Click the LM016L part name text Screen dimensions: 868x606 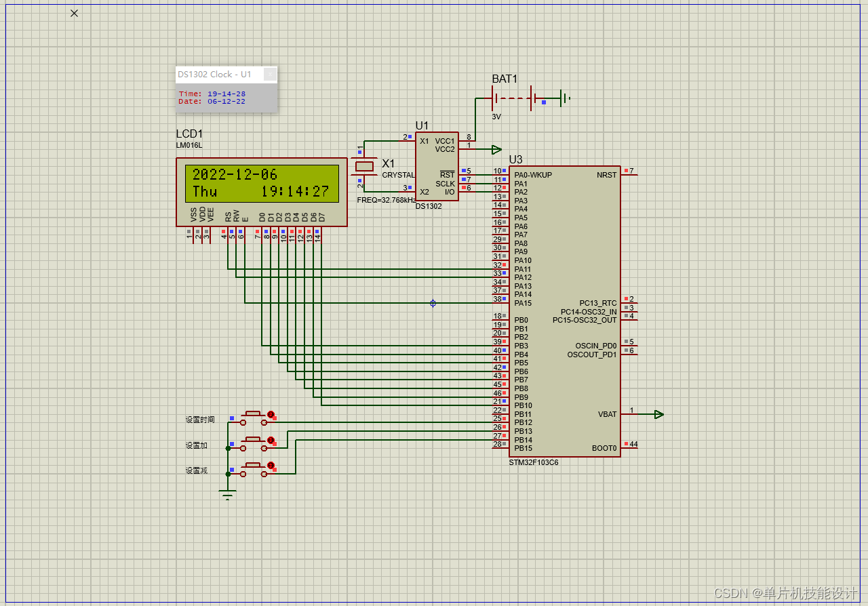coord(189,145)
